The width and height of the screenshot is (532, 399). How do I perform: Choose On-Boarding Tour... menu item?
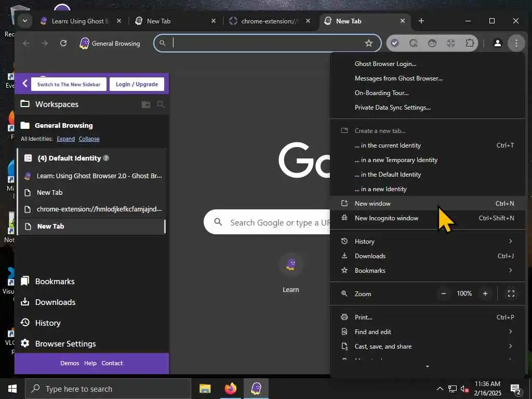click(x=428, y=93)
